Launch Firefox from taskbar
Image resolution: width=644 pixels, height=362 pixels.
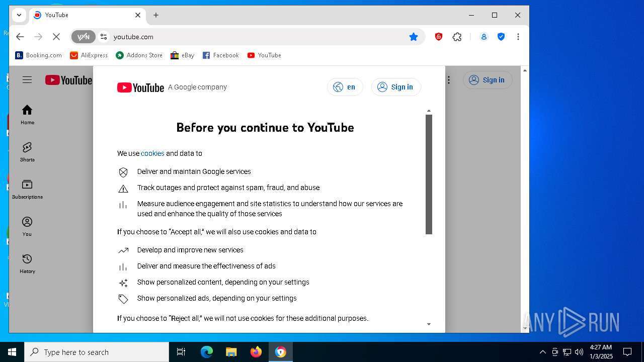[x=256, y=352]
